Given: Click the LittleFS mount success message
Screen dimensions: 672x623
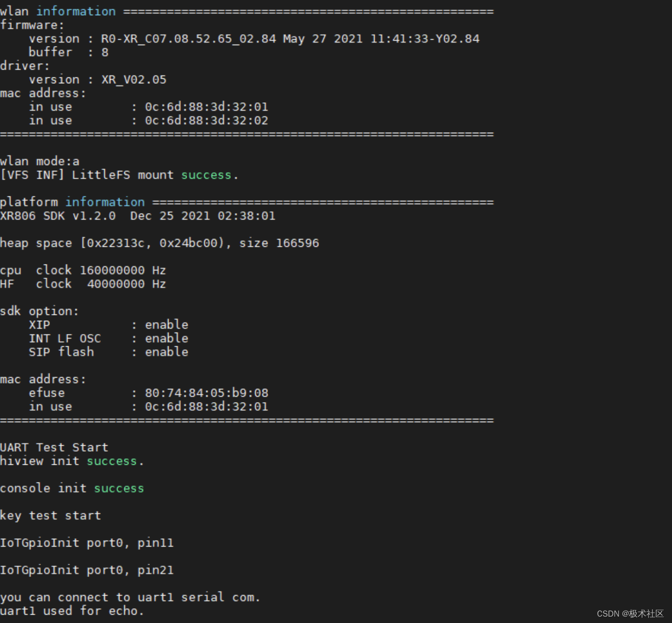Looking at the screenshot, I should [119, 175].
